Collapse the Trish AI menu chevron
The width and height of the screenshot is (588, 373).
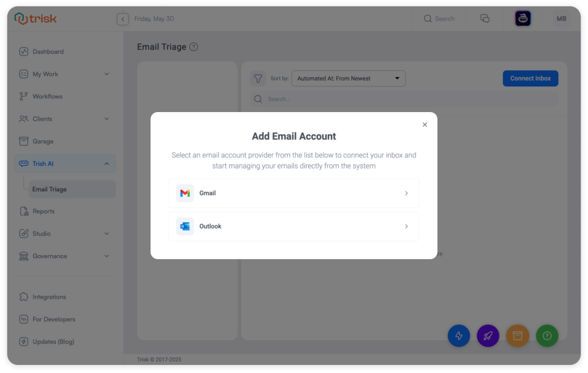point(106,164)
